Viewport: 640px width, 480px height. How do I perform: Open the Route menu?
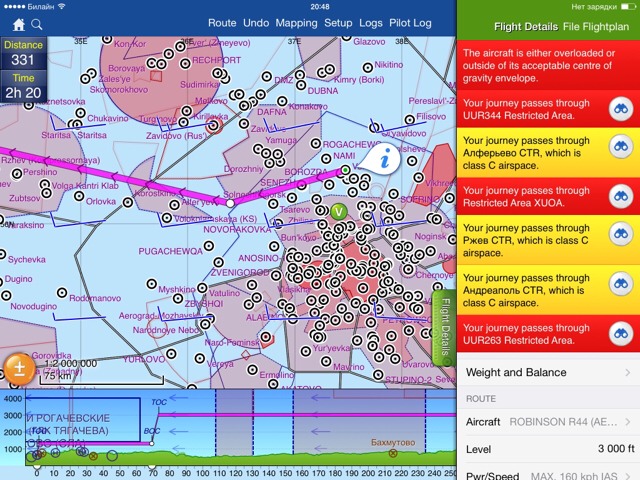pos(222,23)
